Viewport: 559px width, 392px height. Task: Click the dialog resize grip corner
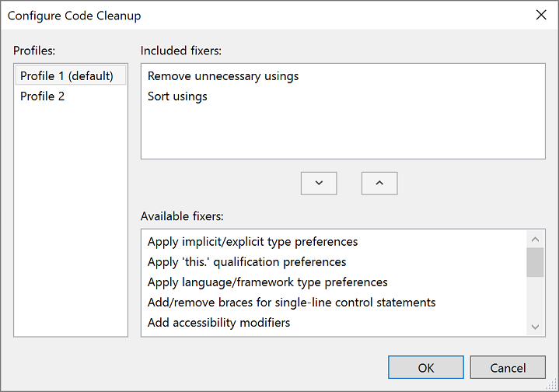click(x=553, y=386)
